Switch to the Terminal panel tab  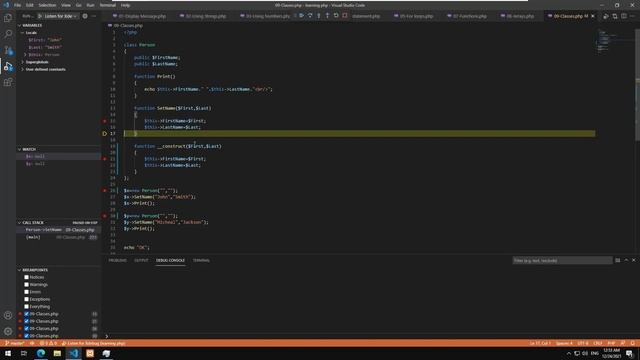tap(201, 260)
